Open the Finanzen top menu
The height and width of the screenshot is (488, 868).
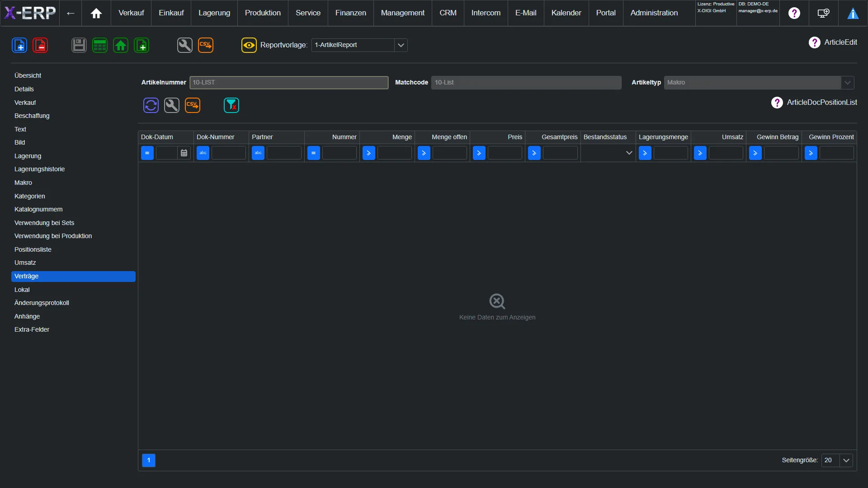(351, 13)
